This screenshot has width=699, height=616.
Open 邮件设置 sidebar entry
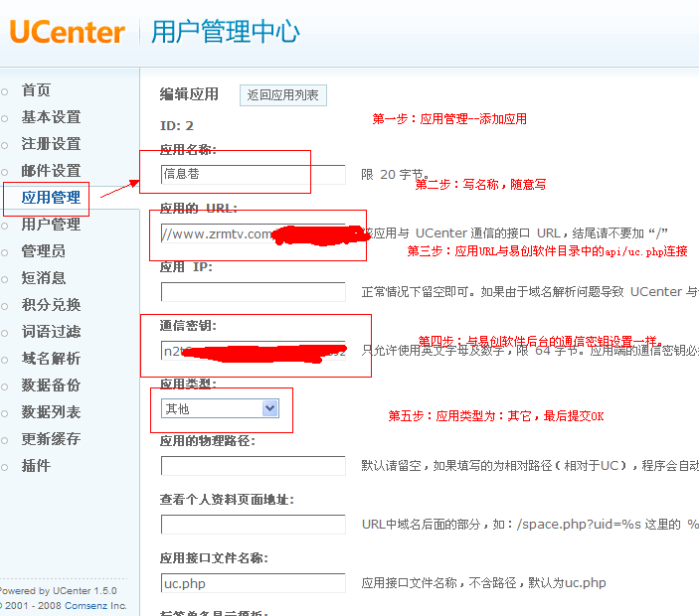coord(51,171)
